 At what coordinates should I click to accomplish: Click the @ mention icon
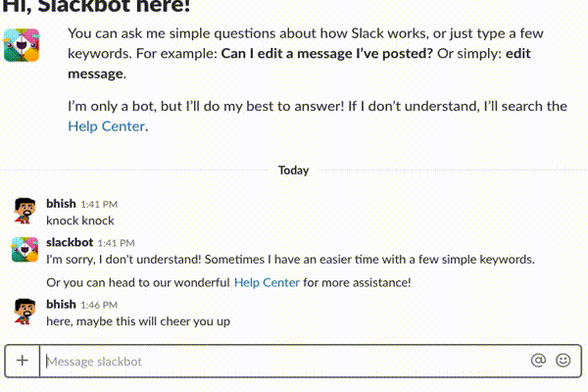point(537,361)
